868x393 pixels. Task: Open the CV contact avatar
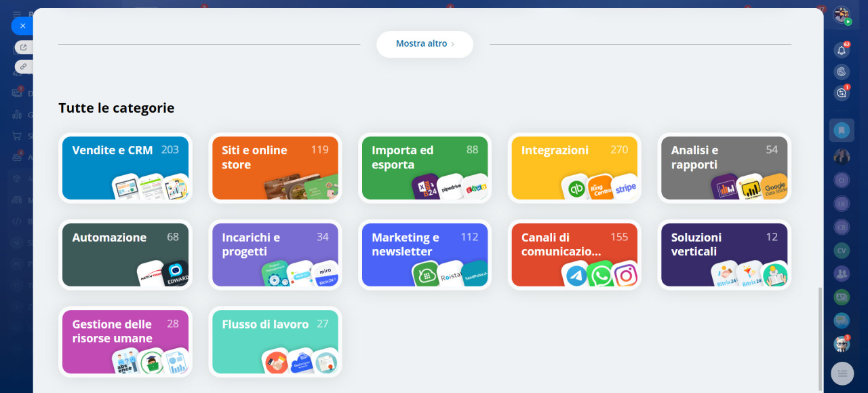pyautogui.click(x=842, y=250)
